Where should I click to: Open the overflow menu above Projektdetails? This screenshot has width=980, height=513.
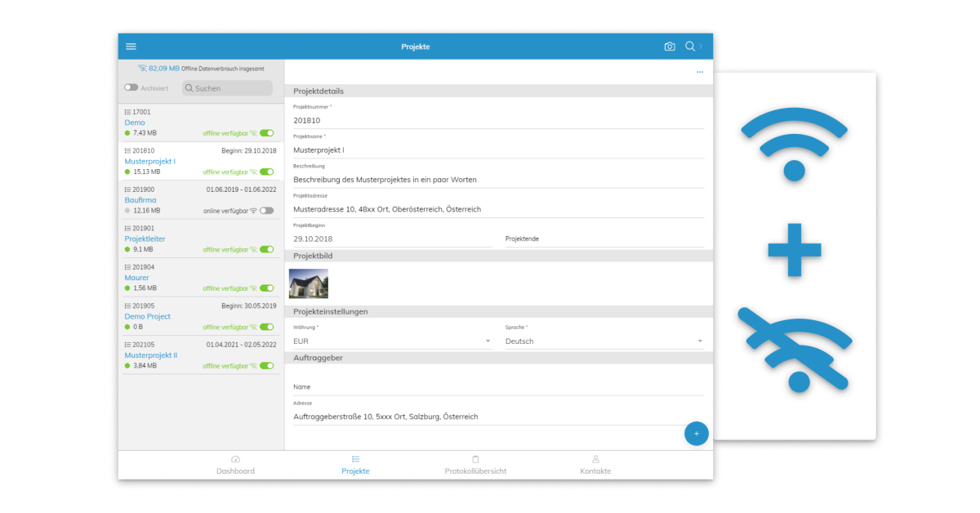click(x=700, y=72)
